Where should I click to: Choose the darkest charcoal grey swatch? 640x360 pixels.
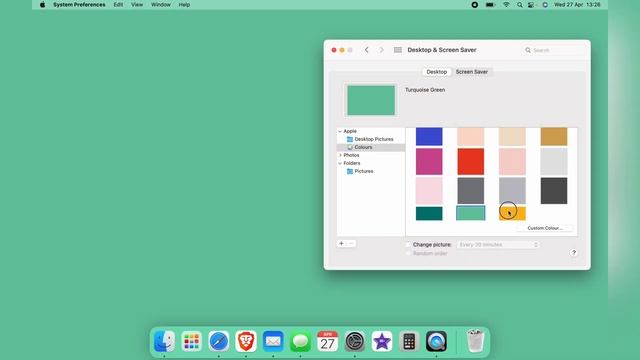tap(554, 191)
